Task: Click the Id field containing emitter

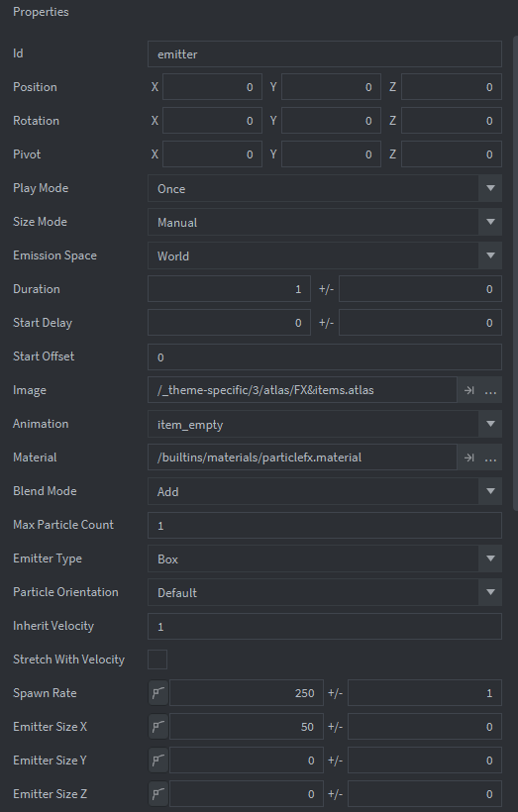Action: 325,53
